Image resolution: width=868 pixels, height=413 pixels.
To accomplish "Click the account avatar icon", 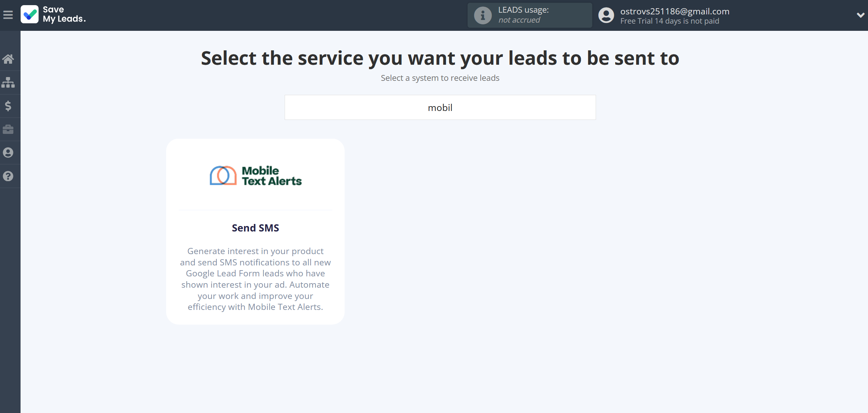I will point(606,15).
